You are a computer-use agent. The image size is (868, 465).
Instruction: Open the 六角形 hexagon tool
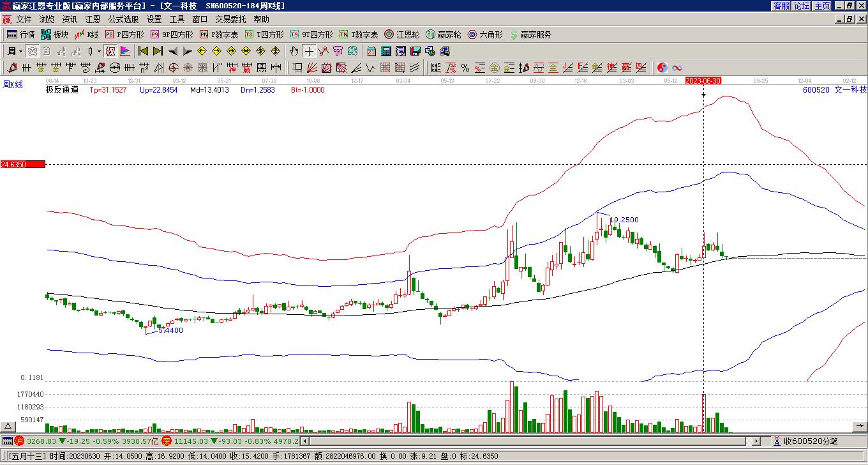point(485,34)
